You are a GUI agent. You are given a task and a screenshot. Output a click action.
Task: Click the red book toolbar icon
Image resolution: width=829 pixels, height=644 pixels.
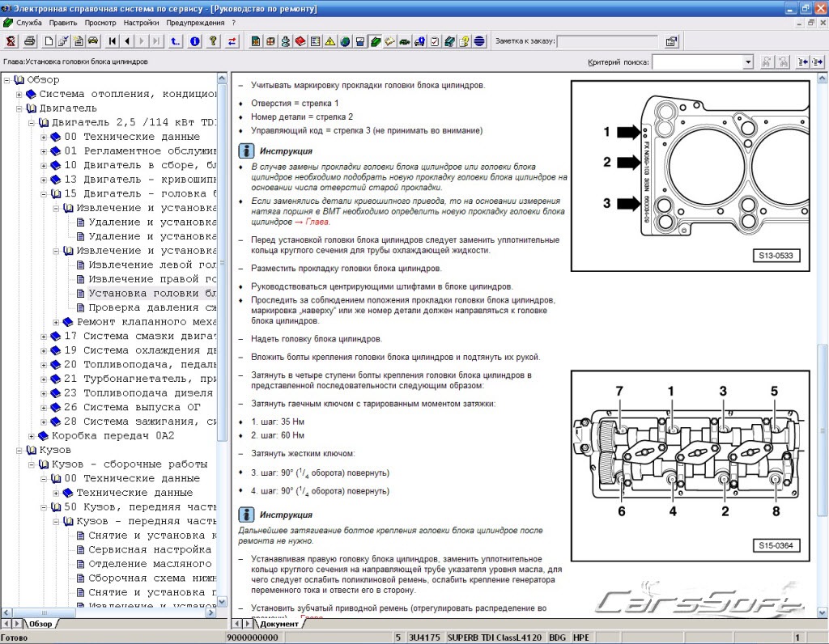coord(300,41)
